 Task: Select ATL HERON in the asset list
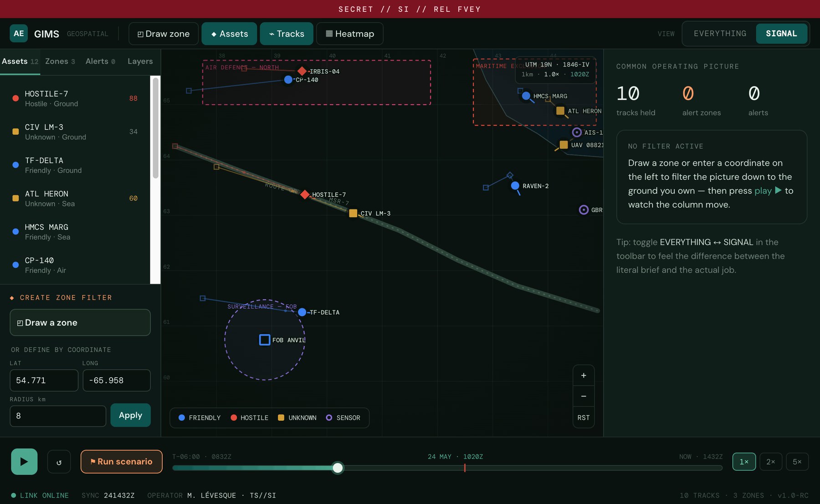(x=75, y=198)
